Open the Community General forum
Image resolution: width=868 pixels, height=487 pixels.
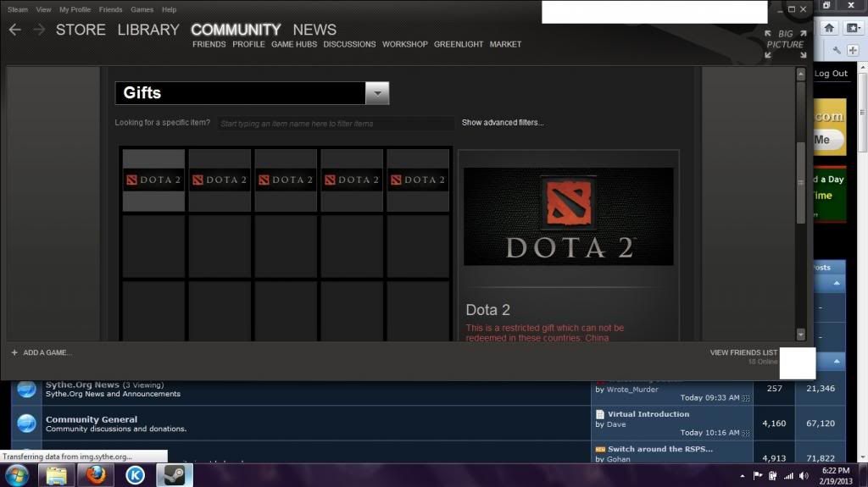(92, 419)
